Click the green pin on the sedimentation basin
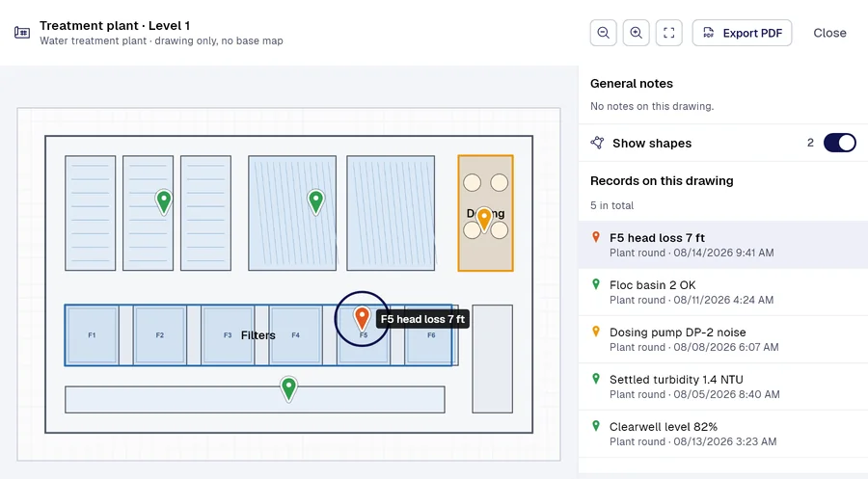 click(x=315, y=201)
